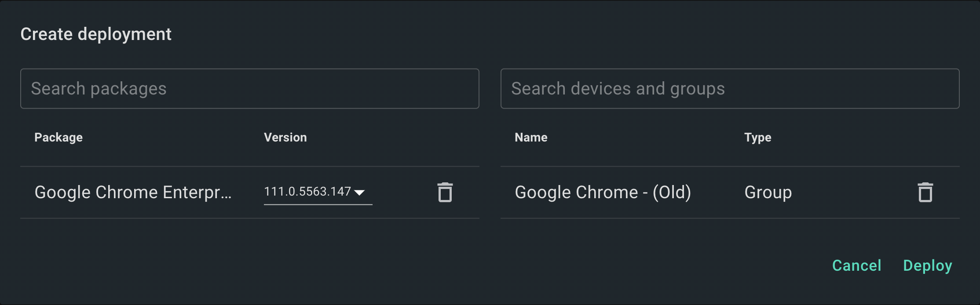Viewport: 980px width, 305px height.
Task: Click the Type column header
Action: [x=757, y=138]
